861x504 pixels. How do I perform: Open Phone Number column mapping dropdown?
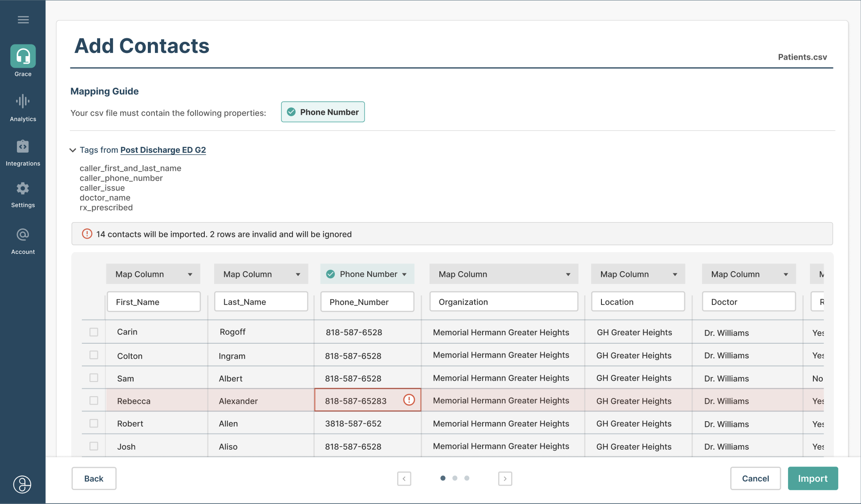pos(367,274)
